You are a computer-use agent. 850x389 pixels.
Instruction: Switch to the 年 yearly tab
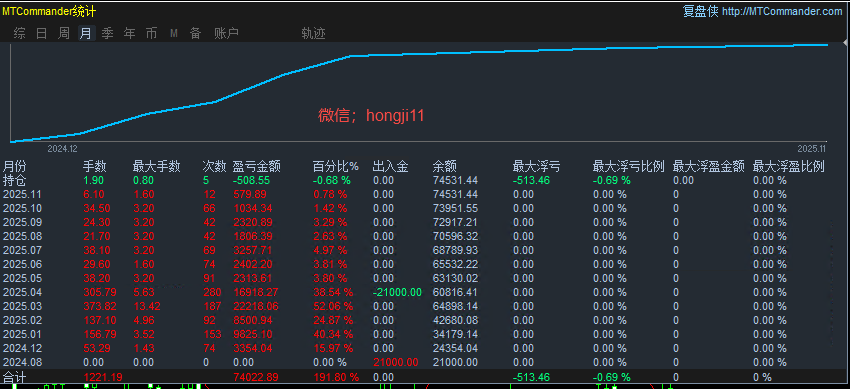130,34
